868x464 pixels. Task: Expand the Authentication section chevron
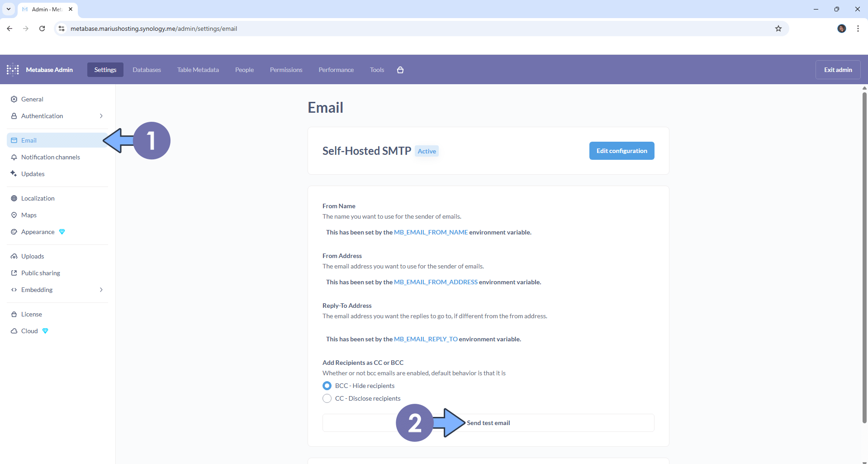coord(101,116)
